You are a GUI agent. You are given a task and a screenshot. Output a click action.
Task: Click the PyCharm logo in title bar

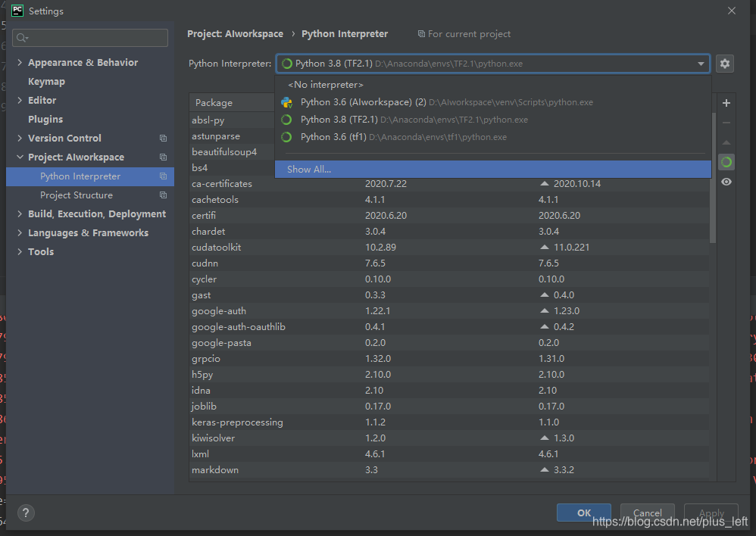click(17, 11)
